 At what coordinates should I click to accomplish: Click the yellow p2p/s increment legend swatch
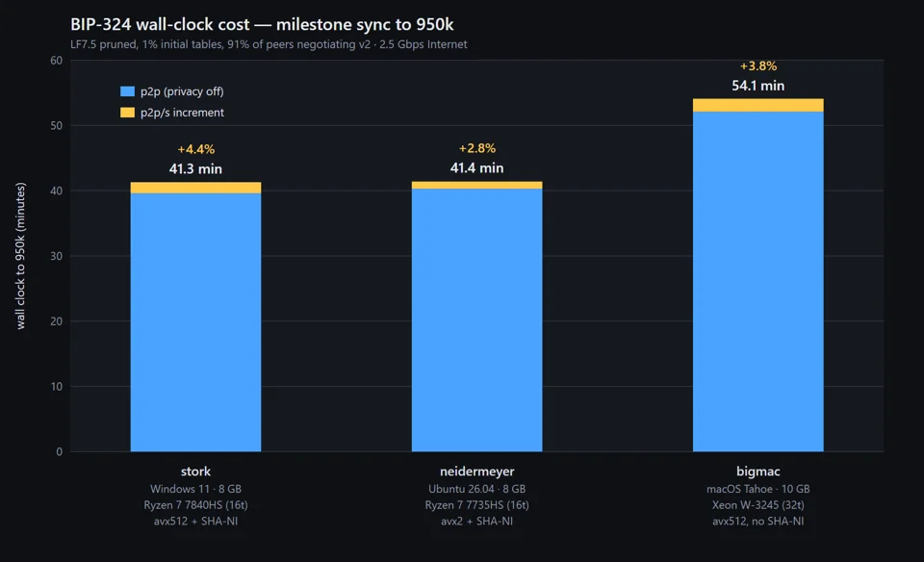pos(127,113)
